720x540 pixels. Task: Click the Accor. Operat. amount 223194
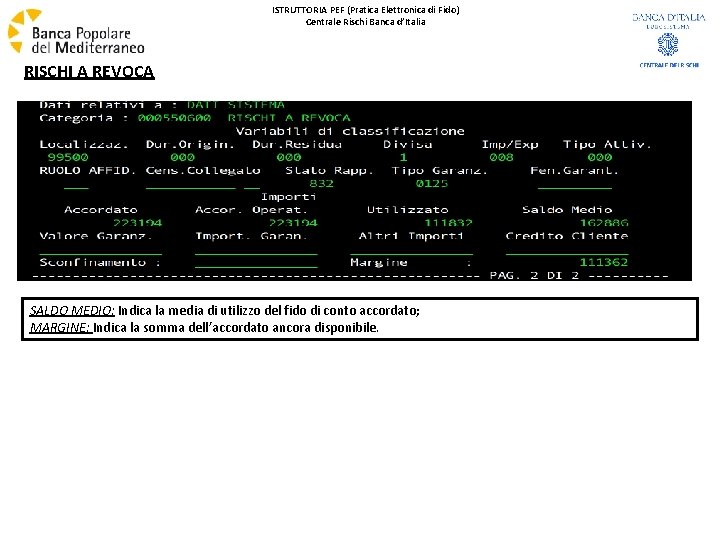pyautogui.click(x=293, y=223)
